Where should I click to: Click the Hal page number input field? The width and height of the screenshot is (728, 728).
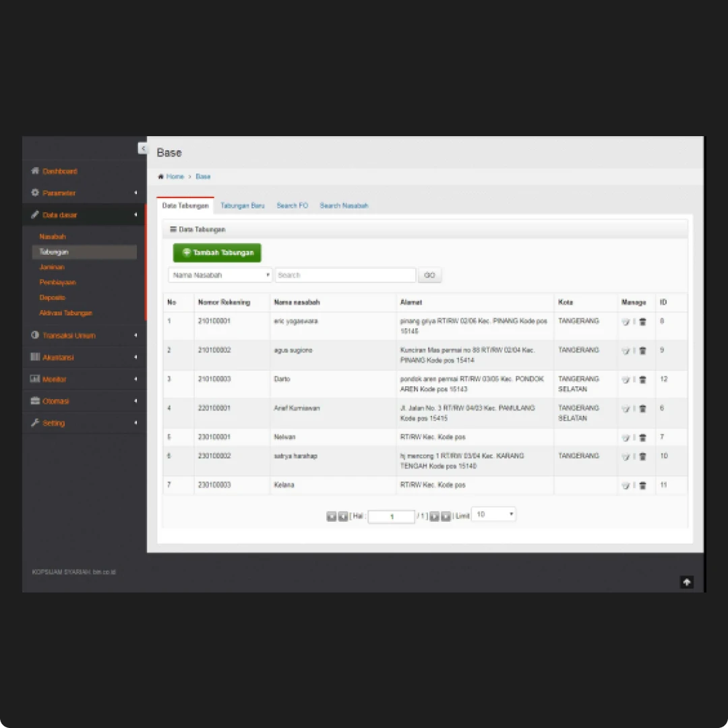click(392, 516)
